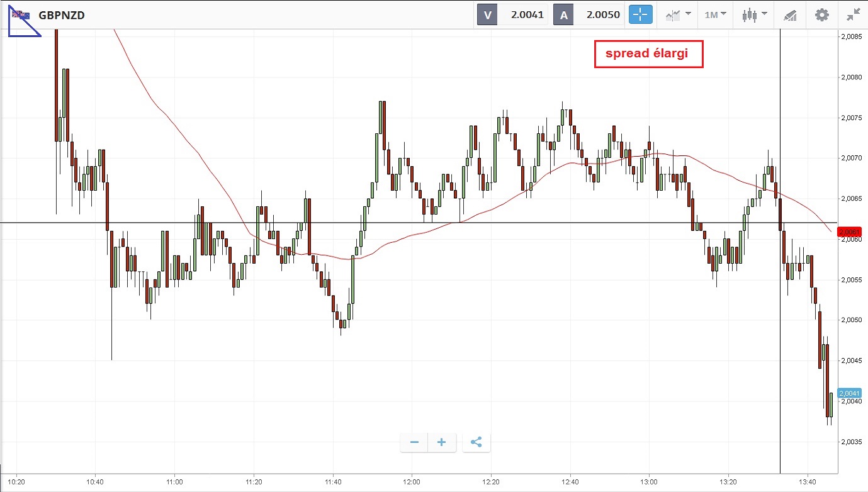Image resolution: width=868 pixels, height=492 pixels.
Task: Click the 2,0050 price axis label
Action: [x=852, y=320]
